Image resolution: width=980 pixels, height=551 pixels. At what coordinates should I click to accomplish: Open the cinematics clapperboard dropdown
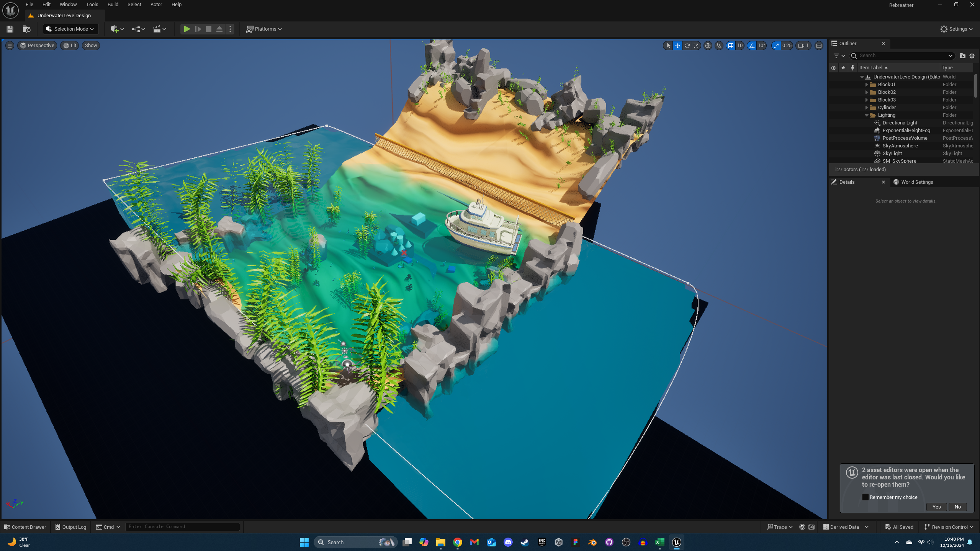click(x=160, y=29)
